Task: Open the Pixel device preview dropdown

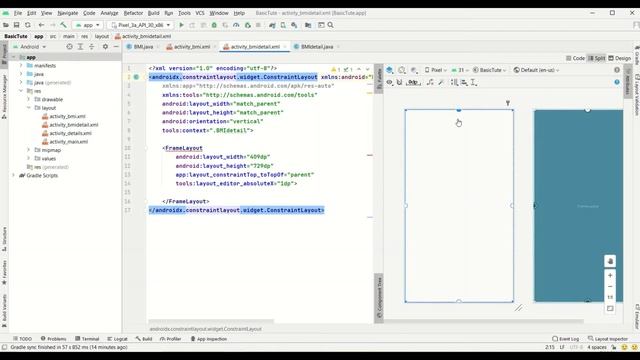Action: point(435,70)
